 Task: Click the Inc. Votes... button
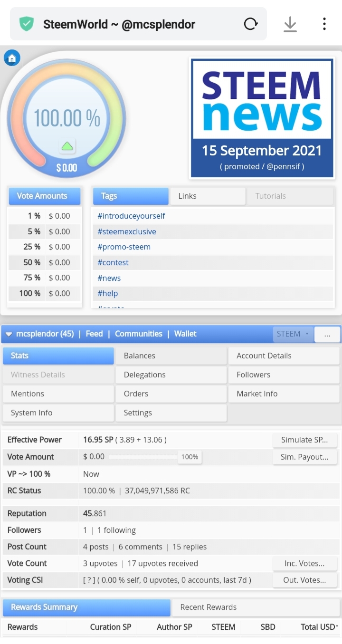click(304, 563)
